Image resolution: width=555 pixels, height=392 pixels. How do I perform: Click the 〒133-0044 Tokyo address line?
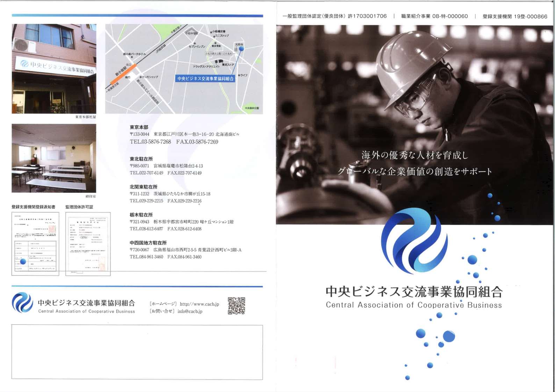[x=185, y=134]
